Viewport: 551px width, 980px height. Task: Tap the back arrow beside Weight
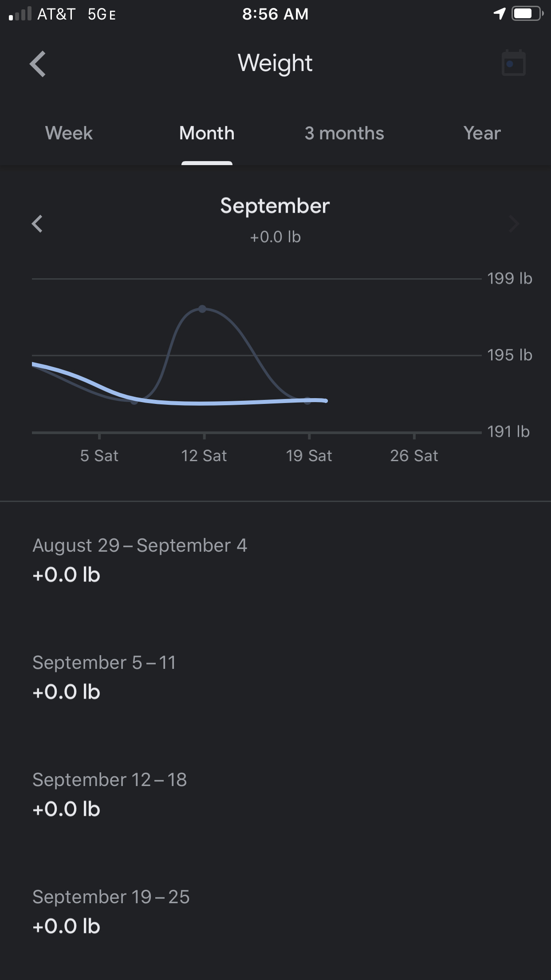38,64
